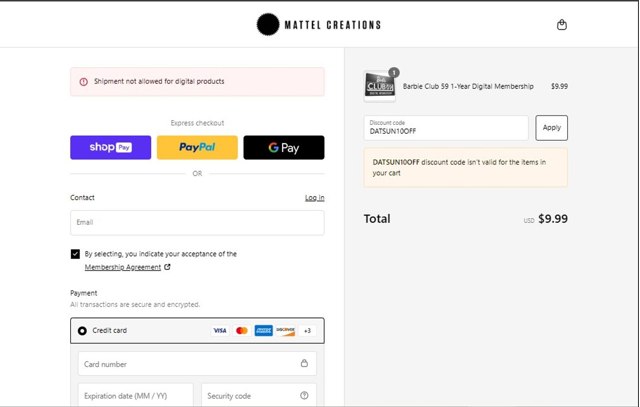This screenshot has height=407, width=640.
Task: Click the lock icon in Card number field
Action: [304, 363]
